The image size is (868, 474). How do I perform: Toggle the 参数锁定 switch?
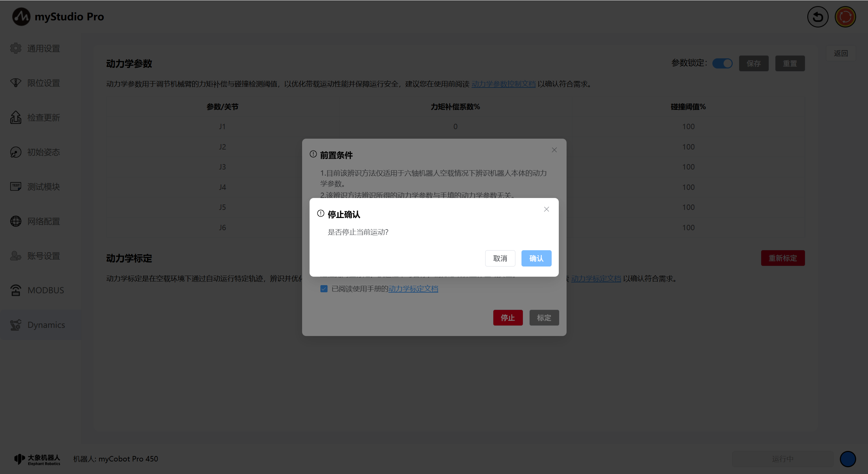click(722, 63)
